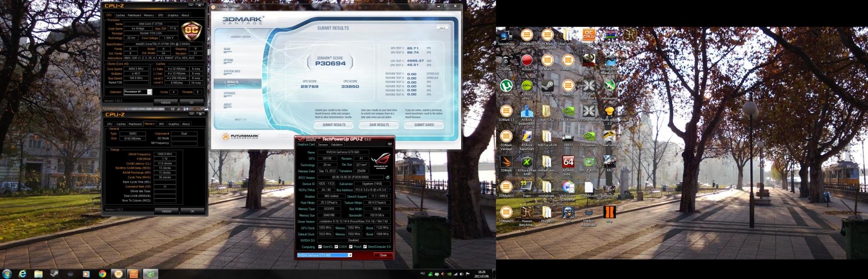868x279 pixels.
Task: Click Validate button in upper CPU-Z
Action: (166, 102)
